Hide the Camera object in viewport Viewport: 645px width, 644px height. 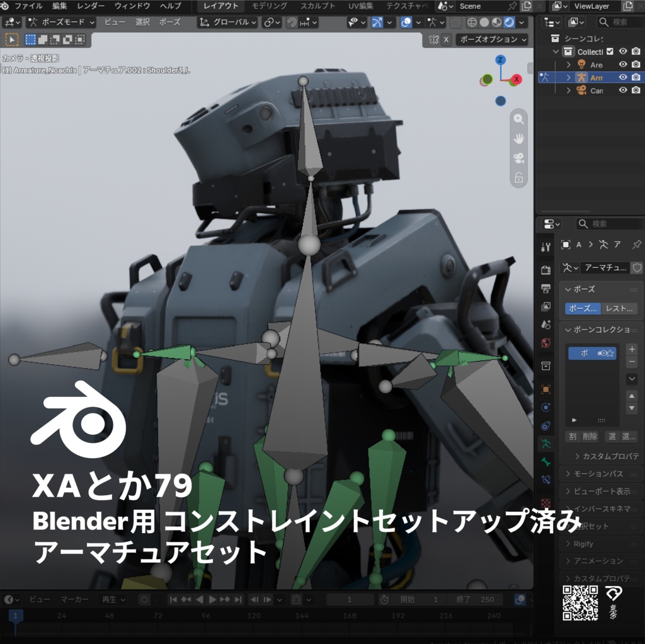pyautogui.click(x=623, y=90)
